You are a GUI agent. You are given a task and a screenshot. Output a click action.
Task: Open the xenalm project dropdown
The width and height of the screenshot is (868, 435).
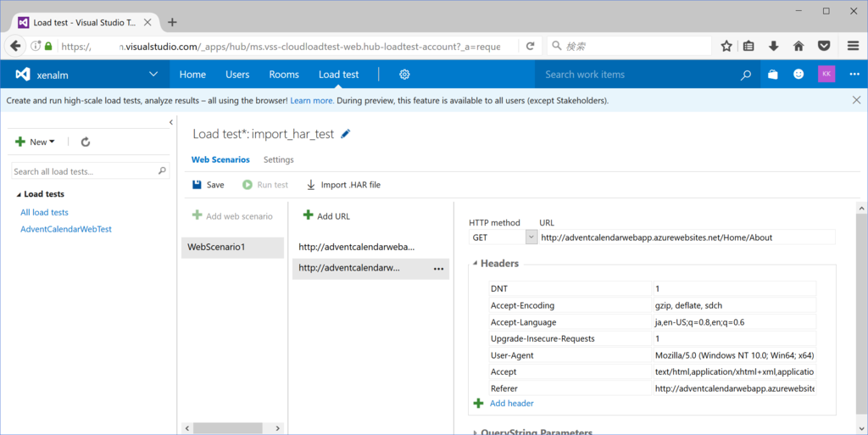153,74
